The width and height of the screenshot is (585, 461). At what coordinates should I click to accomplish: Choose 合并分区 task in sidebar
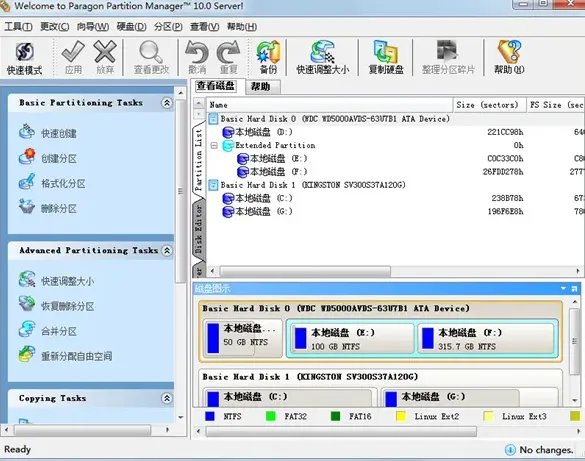(48, 330)
